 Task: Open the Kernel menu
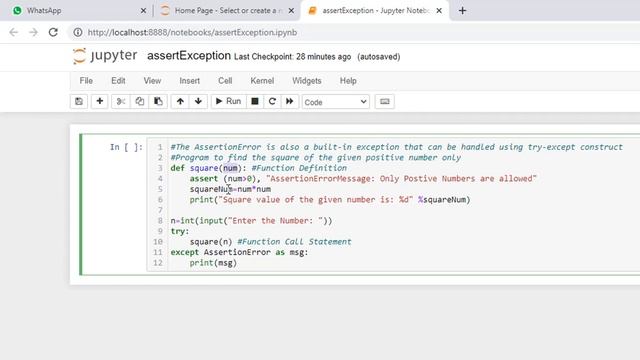[x=262, y=81]
